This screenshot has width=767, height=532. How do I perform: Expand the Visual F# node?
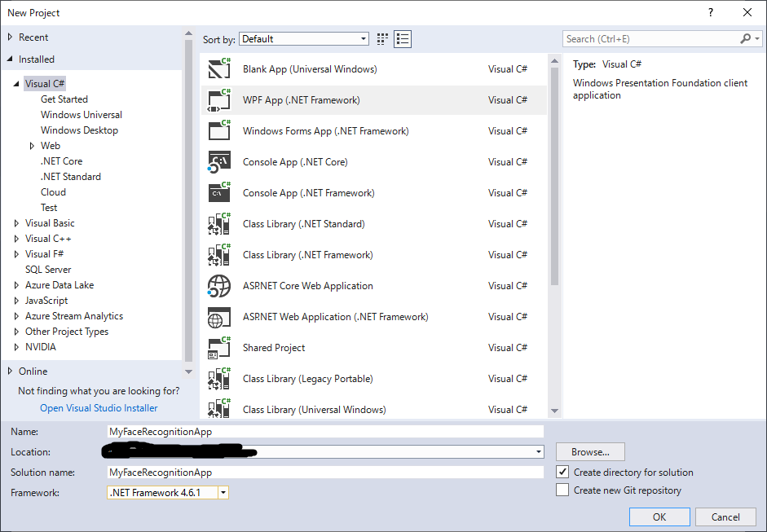pos(16,254)
